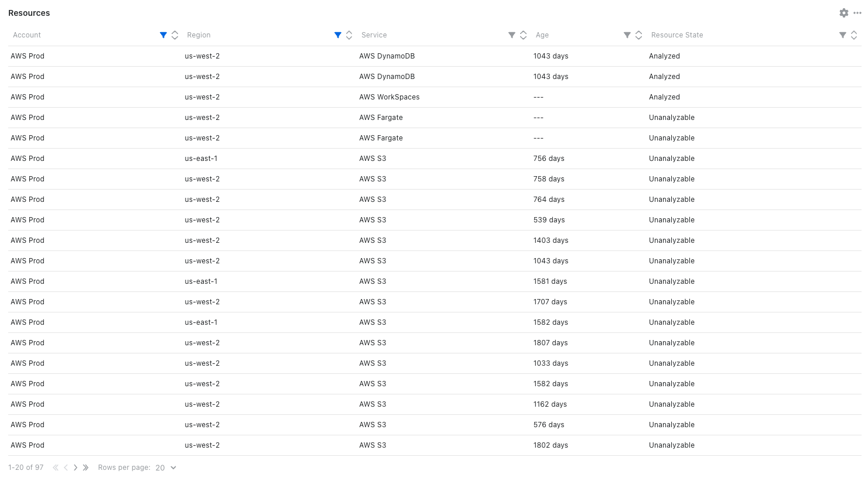Go to the first page
The width and height of the screenshot is (868, 481).
click(56, 468)
